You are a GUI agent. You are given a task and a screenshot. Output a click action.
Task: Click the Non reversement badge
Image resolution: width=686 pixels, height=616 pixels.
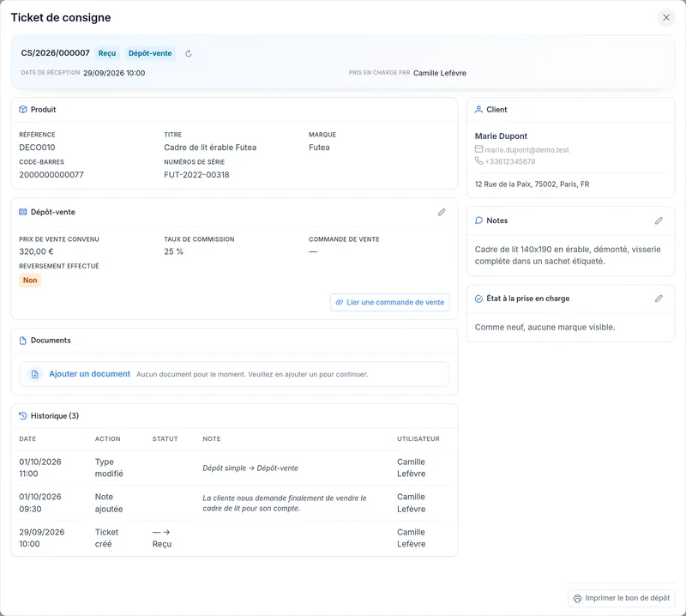pyautogui.click(x=30, y=281)
